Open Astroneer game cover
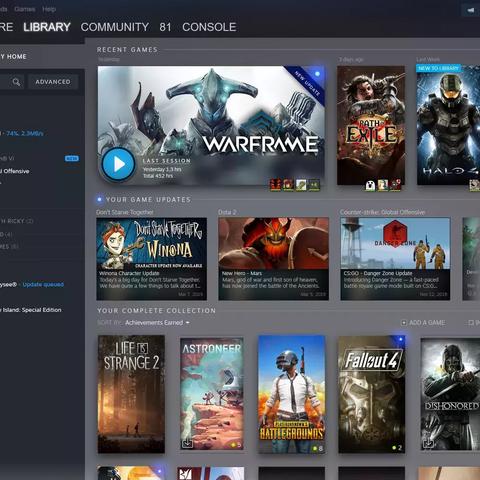This screenshot has width=480, height=480. click(212, 393)
